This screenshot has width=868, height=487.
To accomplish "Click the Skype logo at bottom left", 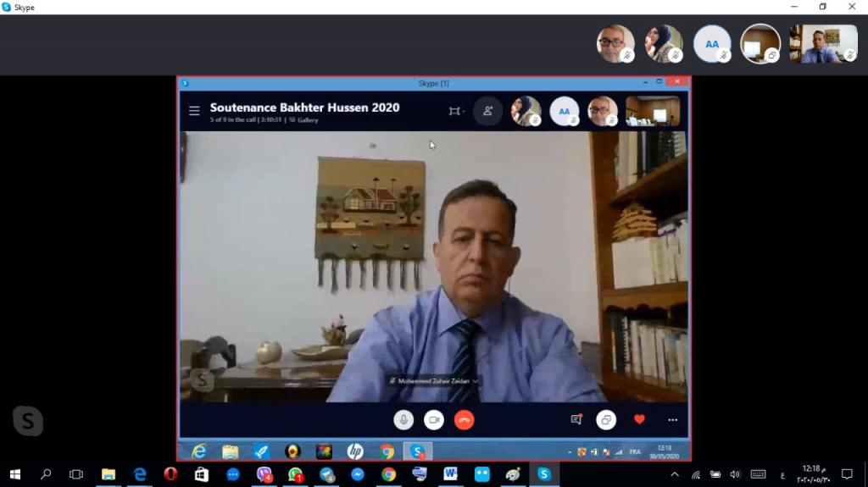I will [28, 421].
